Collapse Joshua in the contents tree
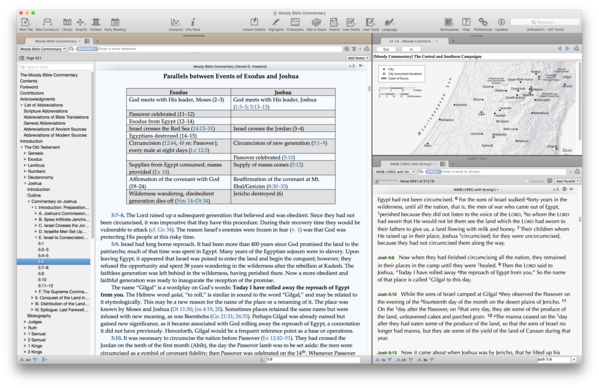The height and width of the screenshot is (388, 599). pos(25,183)
